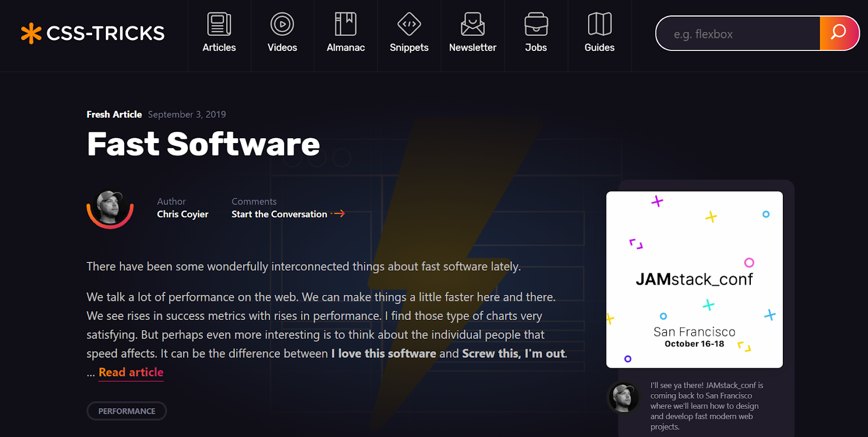Click the PERFORMANCE tag pill
The height and width of the screenshot is (437, 868).
(x=126, y=411)
